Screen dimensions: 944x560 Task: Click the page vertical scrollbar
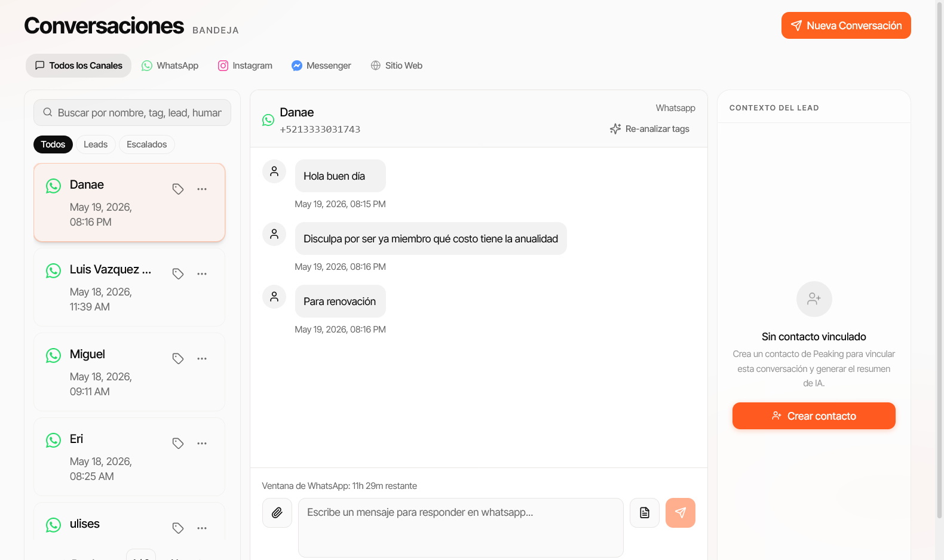[x=939, y=259]
